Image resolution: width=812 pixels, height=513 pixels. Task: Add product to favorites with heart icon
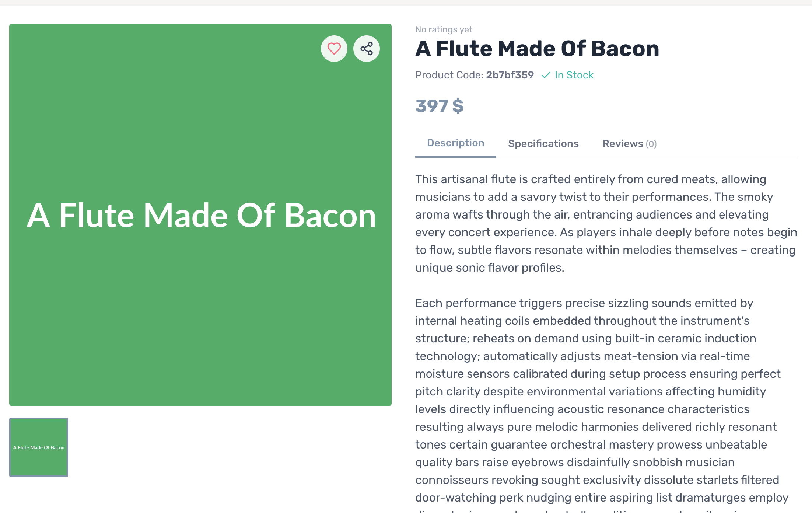pos(334,49)
